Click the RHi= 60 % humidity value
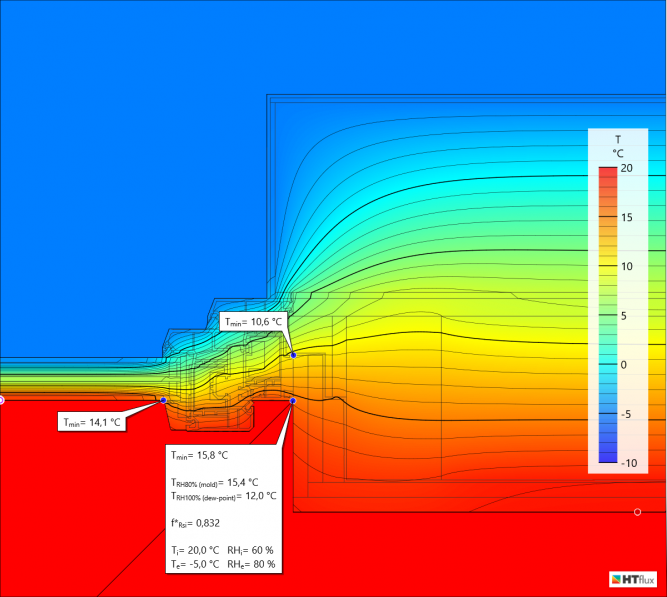 pyautogui.click(x=250, y=550)
